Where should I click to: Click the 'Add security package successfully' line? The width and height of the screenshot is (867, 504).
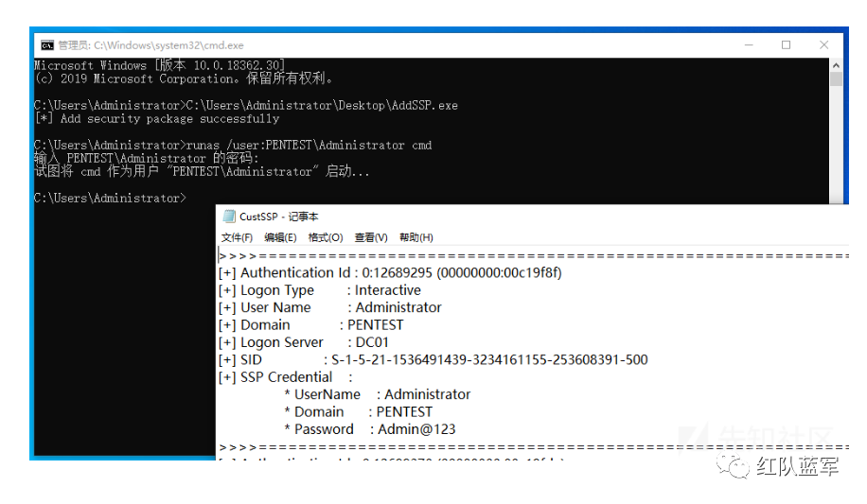(157, 119)
